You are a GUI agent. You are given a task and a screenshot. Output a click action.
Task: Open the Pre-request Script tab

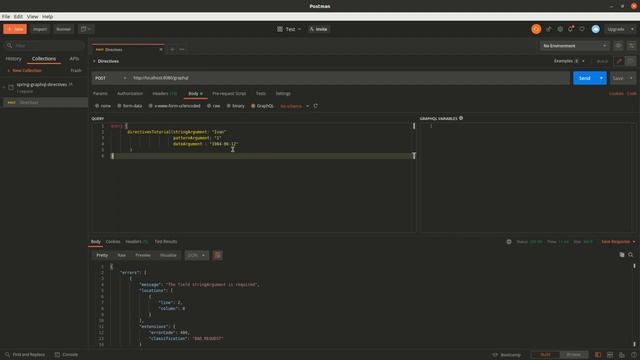229,93
